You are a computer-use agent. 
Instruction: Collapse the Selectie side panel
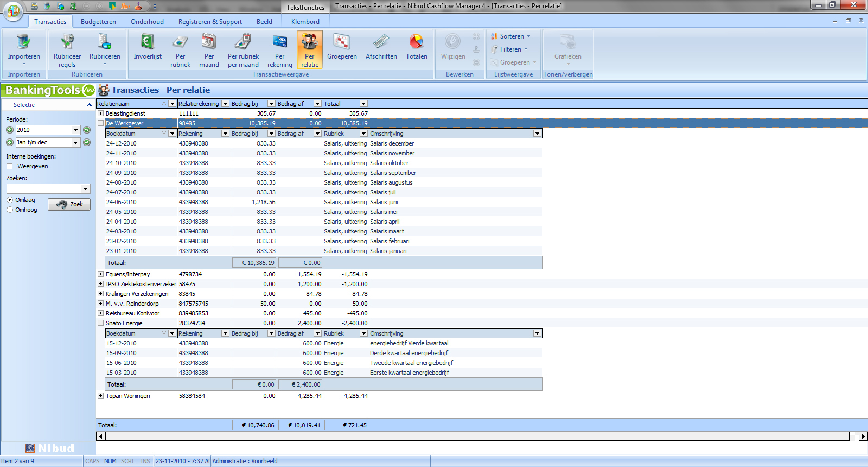(89, 105)
